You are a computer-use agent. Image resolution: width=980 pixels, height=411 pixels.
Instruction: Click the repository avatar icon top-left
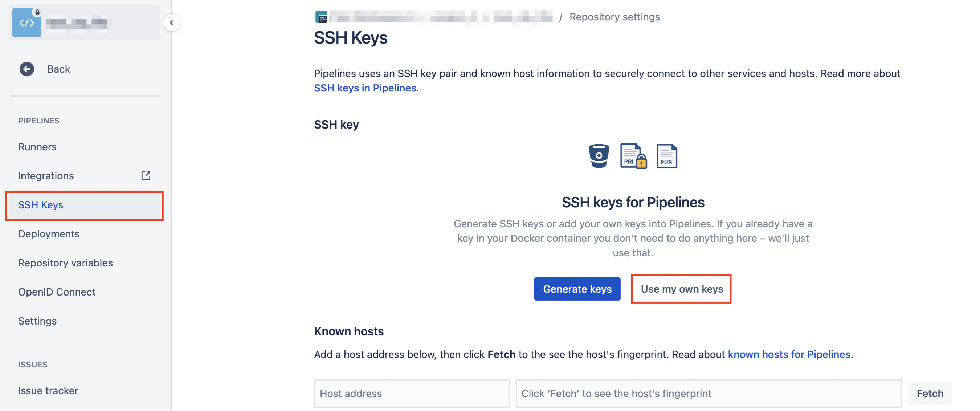pos(26,22)
